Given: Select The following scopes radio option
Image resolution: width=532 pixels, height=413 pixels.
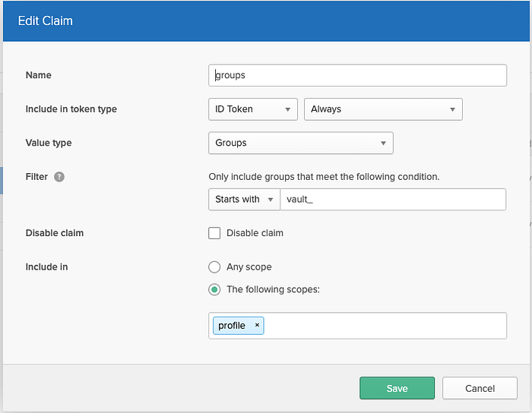Looking at the screenshot, I should tap(215, 289).
